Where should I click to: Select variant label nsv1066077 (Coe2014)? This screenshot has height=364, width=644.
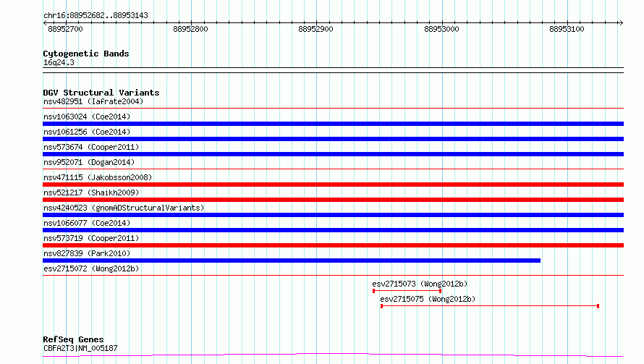pos(87,223)
